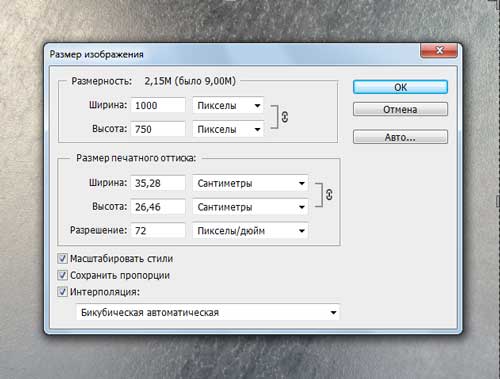Open print width Сантиметры units dropdown
500x379 pixels.
point(250,183)
